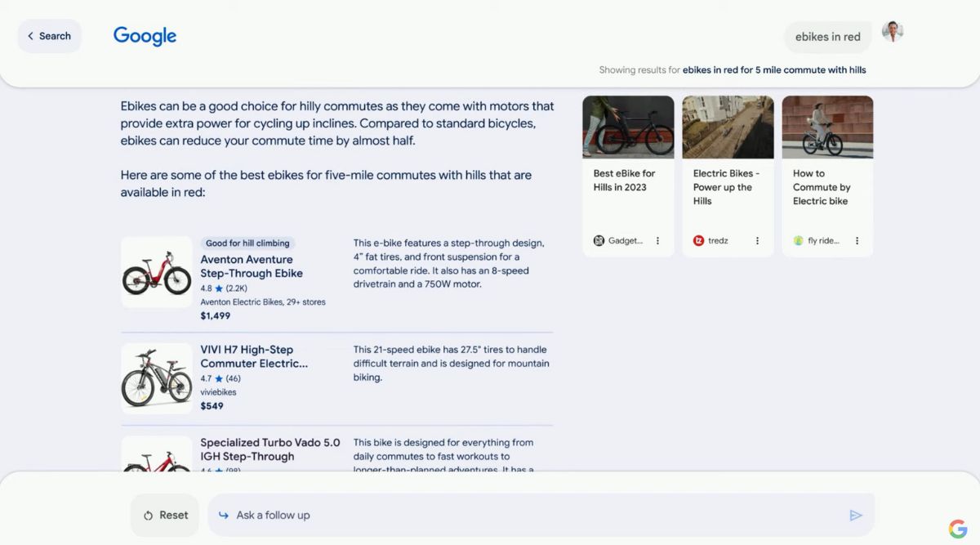Open the Google logo homepage

pos(145,36)
